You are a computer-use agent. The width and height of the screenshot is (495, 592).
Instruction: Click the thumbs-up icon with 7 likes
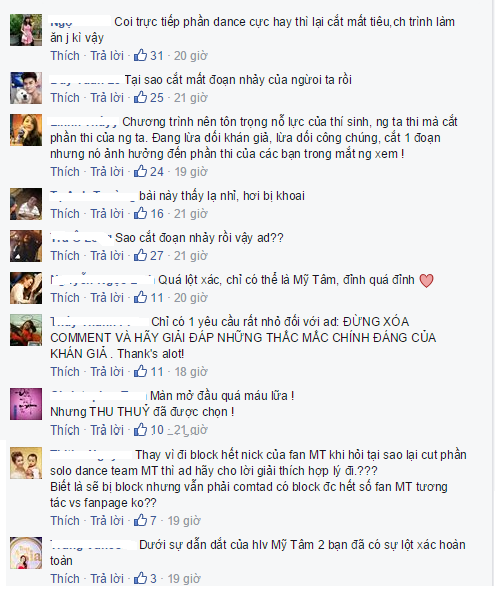point(140,520)
